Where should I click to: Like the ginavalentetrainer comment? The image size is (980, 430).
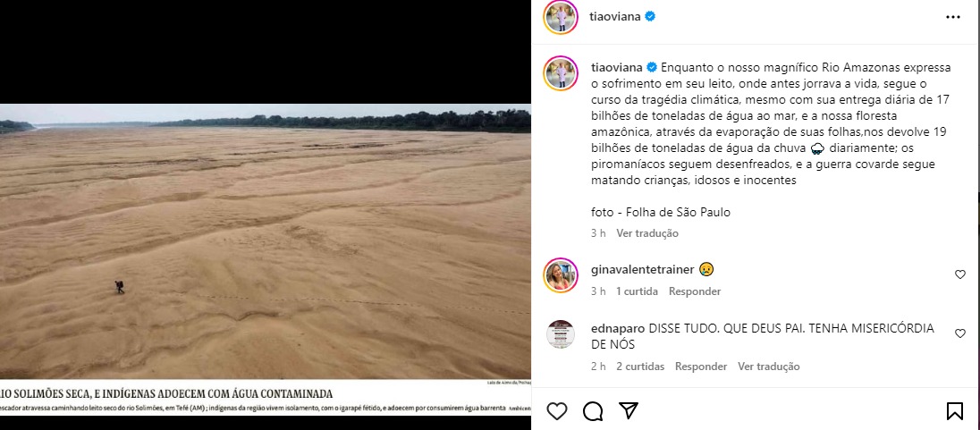pyautogui.click(x=960, y=274)
